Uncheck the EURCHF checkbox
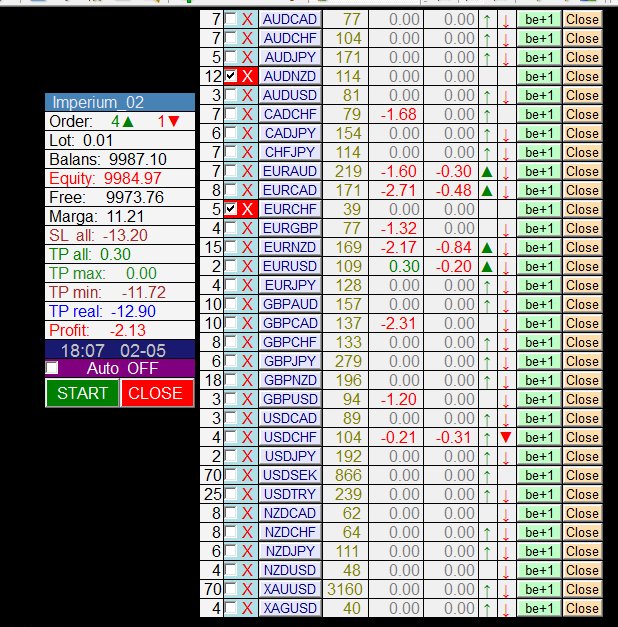Screen dimensions: 618x627 pos(231,209)
